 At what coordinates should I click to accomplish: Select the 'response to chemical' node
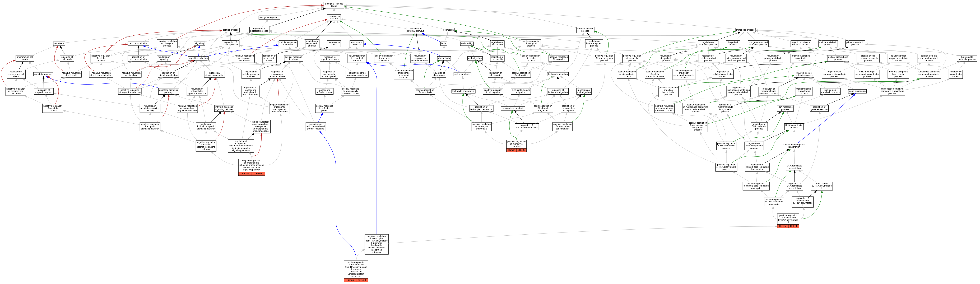pos(356,43)
